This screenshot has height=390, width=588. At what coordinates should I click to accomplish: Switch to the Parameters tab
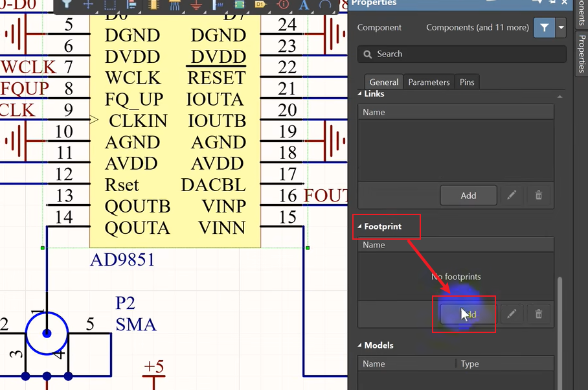pyautogui.click(x=429, y=82)
